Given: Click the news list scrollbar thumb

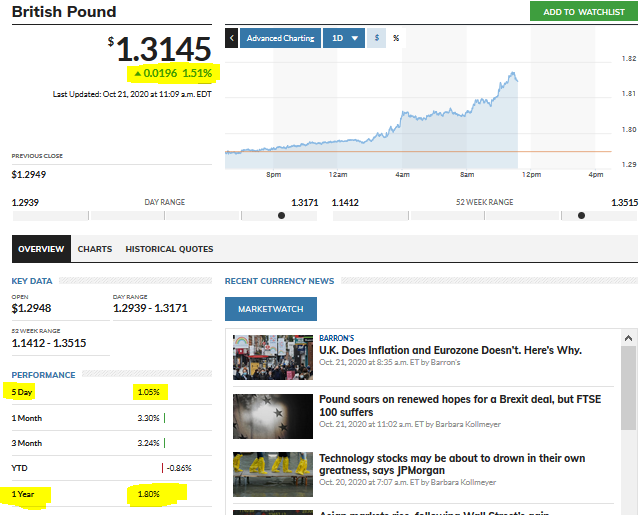Looking at the screenshot, I should (628, 388).
